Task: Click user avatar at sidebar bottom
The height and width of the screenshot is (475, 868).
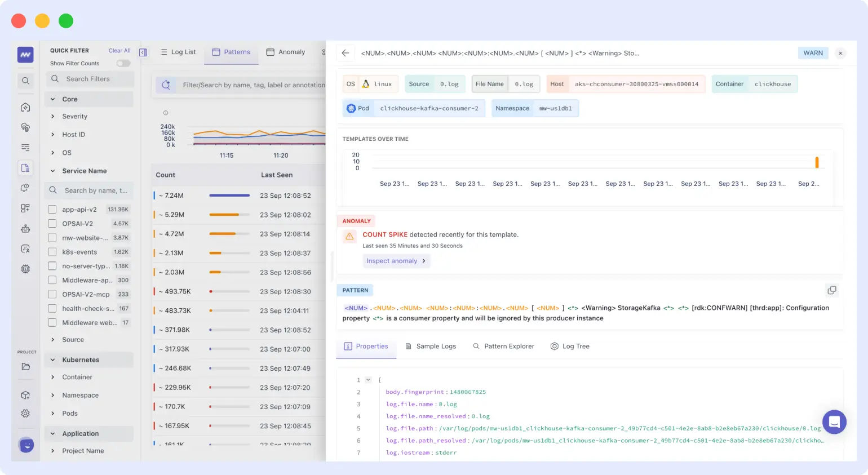Action: pyautogui.click(x=26, y=445)
